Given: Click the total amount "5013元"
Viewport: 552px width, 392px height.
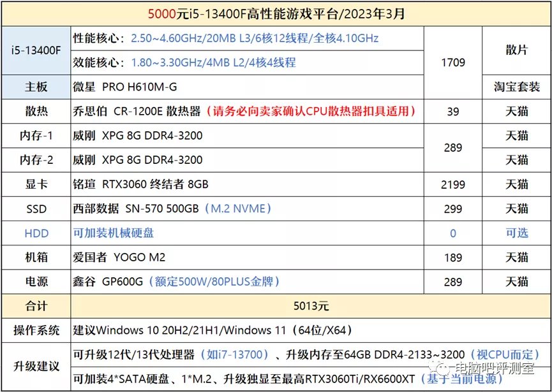Looking at the screenshot, I should (311, 306).
